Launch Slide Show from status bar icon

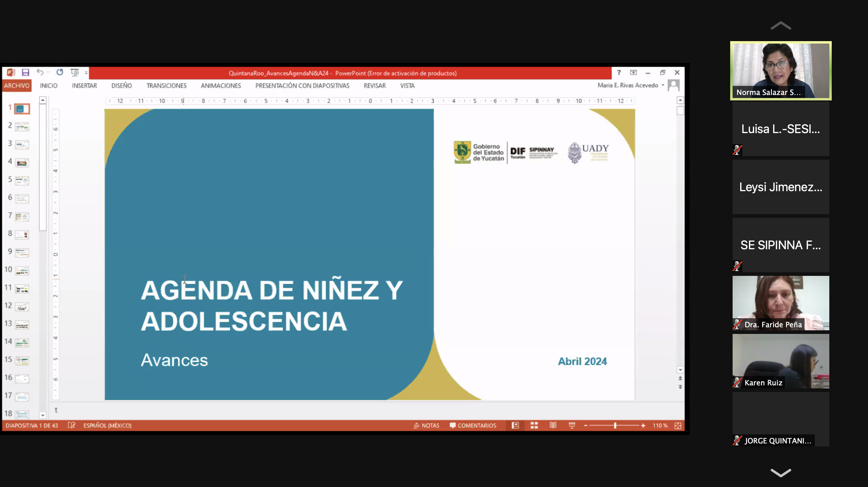[x=572, y=425]
